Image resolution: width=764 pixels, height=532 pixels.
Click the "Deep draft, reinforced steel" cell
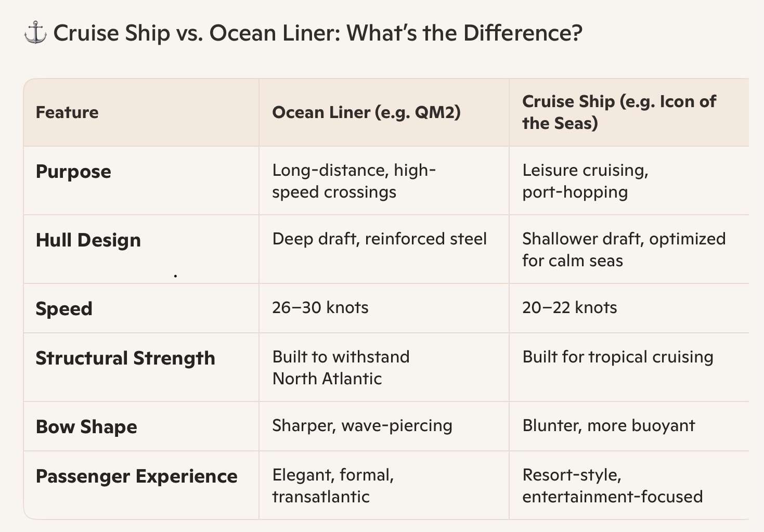point(379,239)
